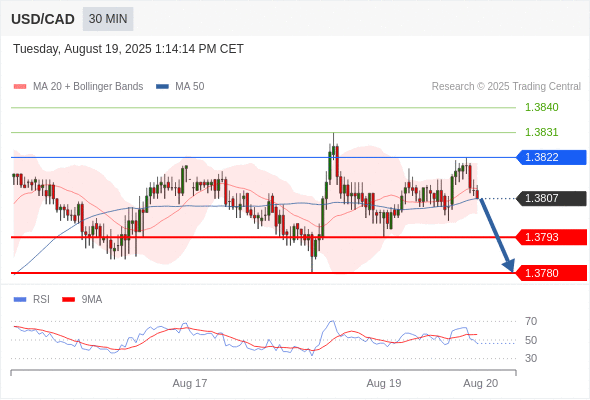Click the MA 50 blue legend swatch
The image size is (590, 400).
point(162,87)
